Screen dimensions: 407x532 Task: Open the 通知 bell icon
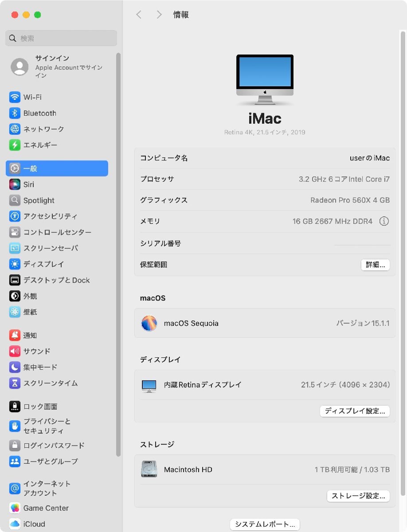point(15,336)
